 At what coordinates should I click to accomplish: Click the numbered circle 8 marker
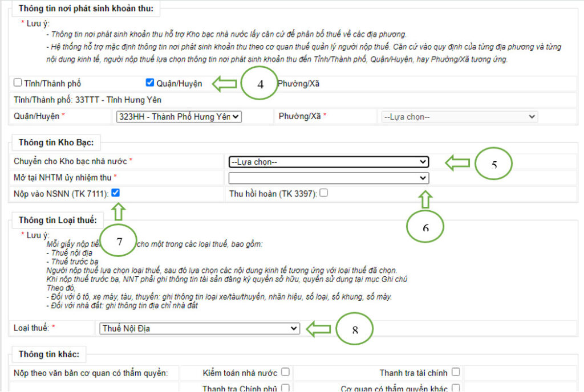coord(355,330)
